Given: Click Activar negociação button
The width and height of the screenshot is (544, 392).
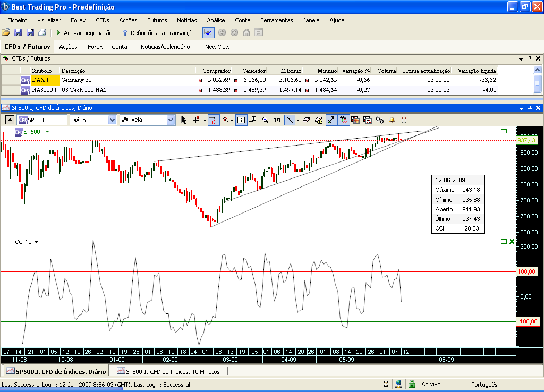Looking at the screenshot, I should [84, 33].
